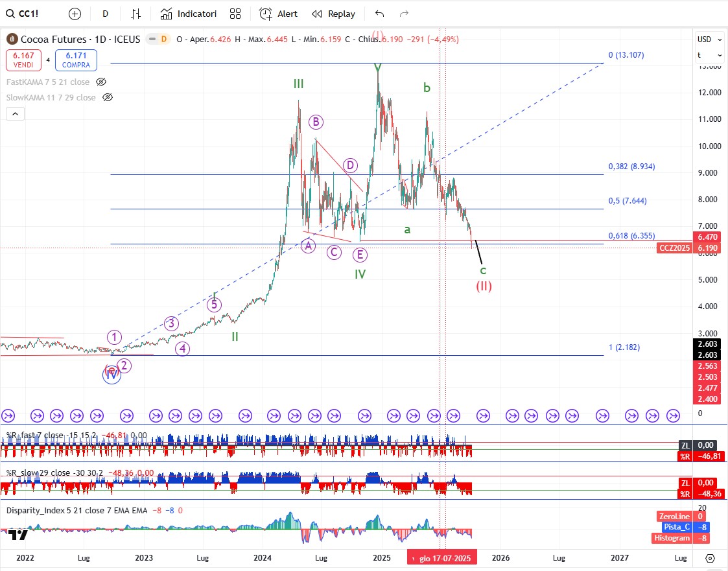Image resolution: width=728 pixels, height=571 pixels.
Task: Open chart settings gear at bottom right
Action: pyautogui.click(x=710, y=558)
